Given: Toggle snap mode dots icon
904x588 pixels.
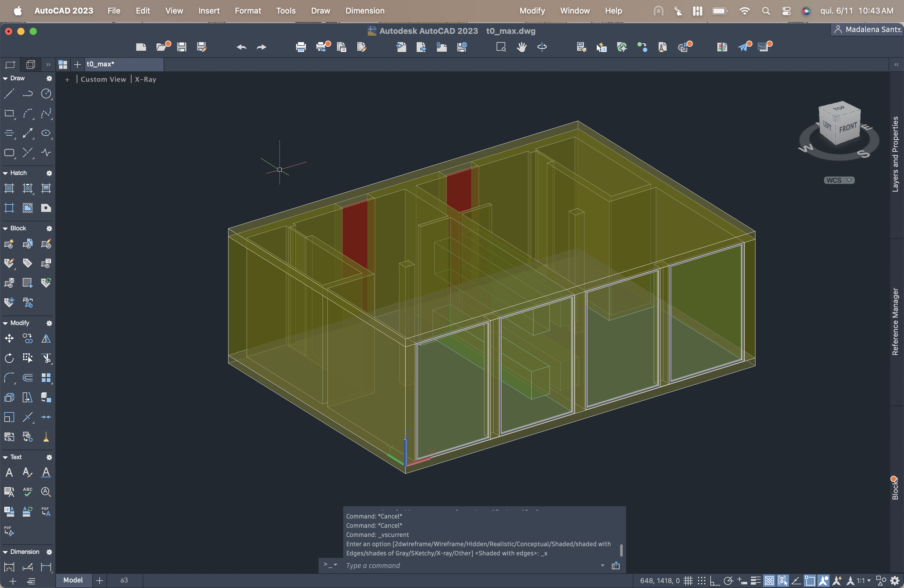Looking at the screenshot, I should (x=702, y=580).
